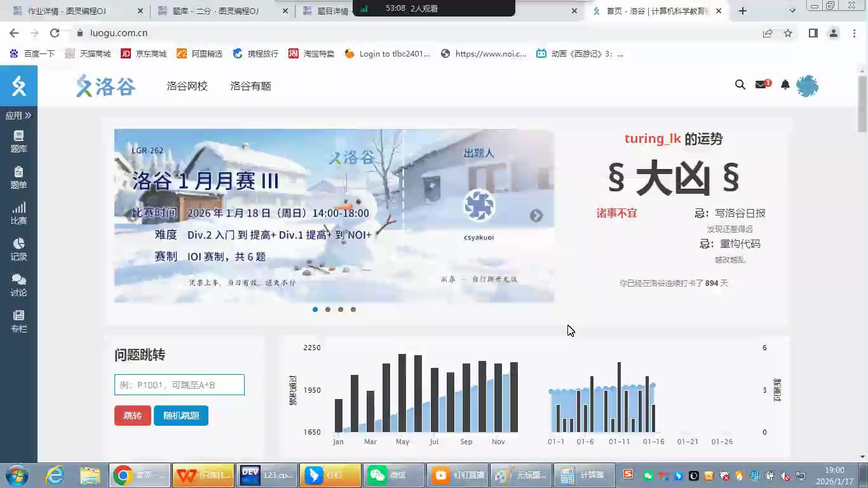This screenshot has width=868, height=488.
Task: Expand the 应用 sidebar menu
Action: [18, 116]
